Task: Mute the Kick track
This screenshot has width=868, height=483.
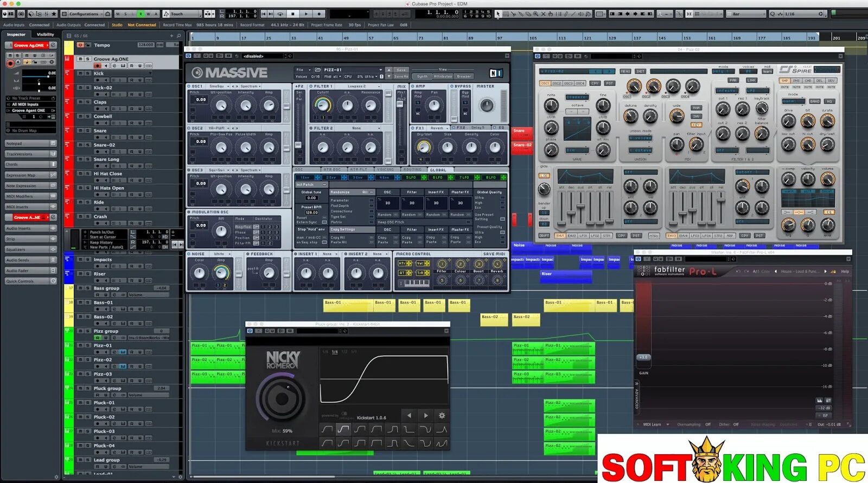Action: click(x=80, y=73)
